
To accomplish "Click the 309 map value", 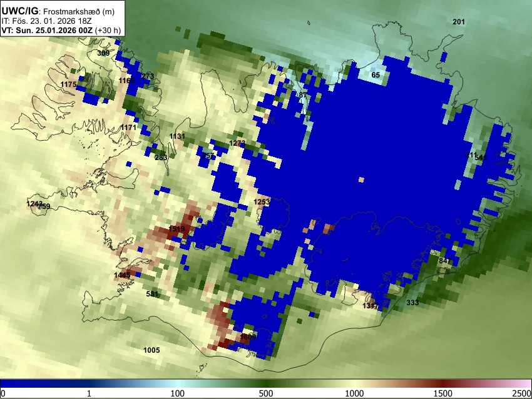I will (x=103, y=53).
